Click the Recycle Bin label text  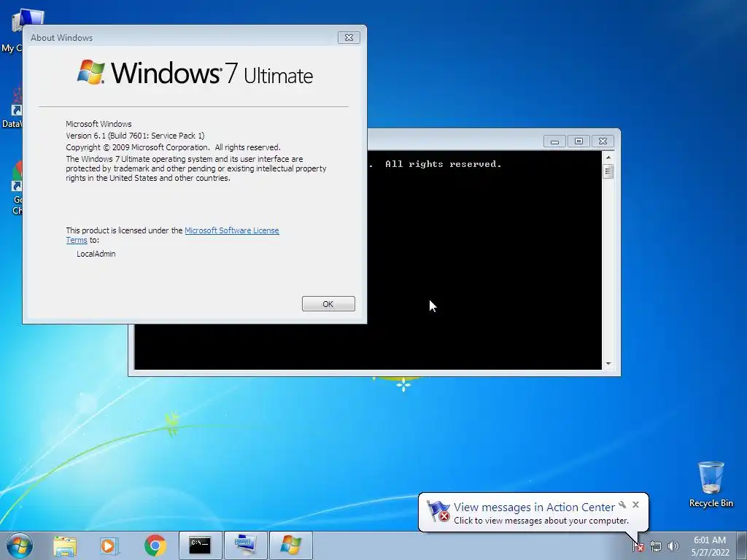tap(711, 503)
